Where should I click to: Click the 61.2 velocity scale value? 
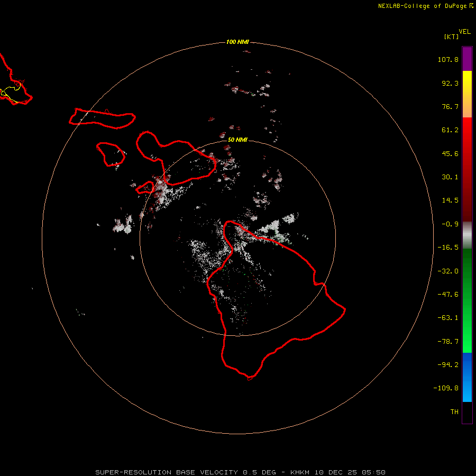coord(450,130)
